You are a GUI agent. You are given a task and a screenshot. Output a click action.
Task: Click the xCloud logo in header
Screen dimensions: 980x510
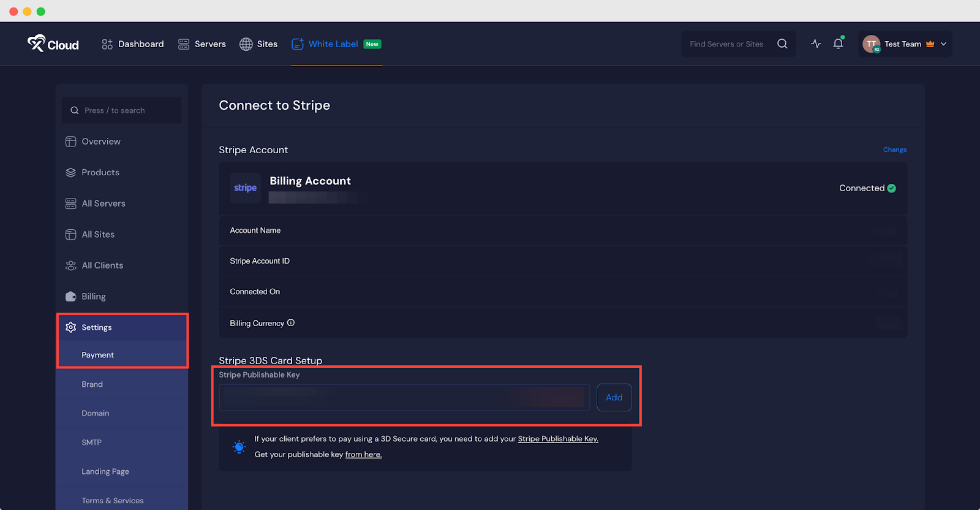tap(53, 44)
